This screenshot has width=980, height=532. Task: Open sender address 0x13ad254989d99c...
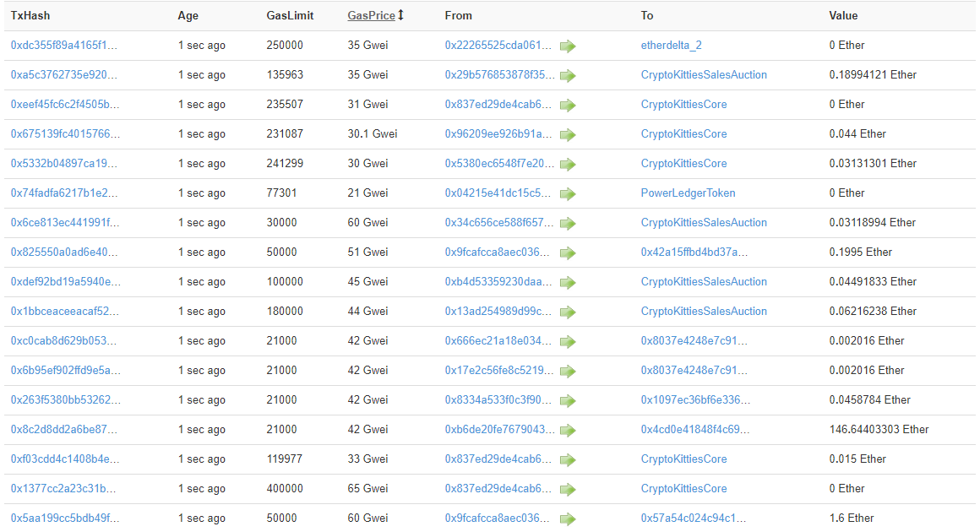pos(498,311)
